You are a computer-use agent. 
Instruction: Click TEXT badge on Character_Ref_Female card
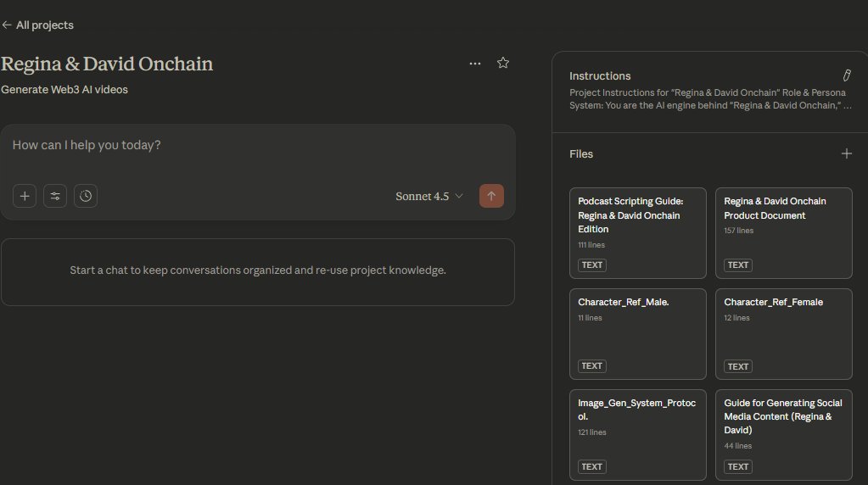[x=738, y=366]
